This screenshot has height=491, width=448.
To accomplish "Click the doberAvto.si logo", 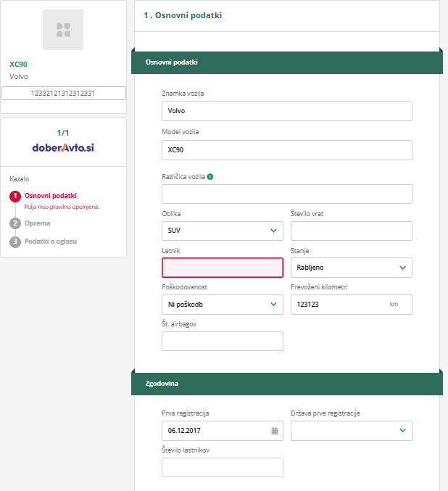I will [x=63, y=147].
